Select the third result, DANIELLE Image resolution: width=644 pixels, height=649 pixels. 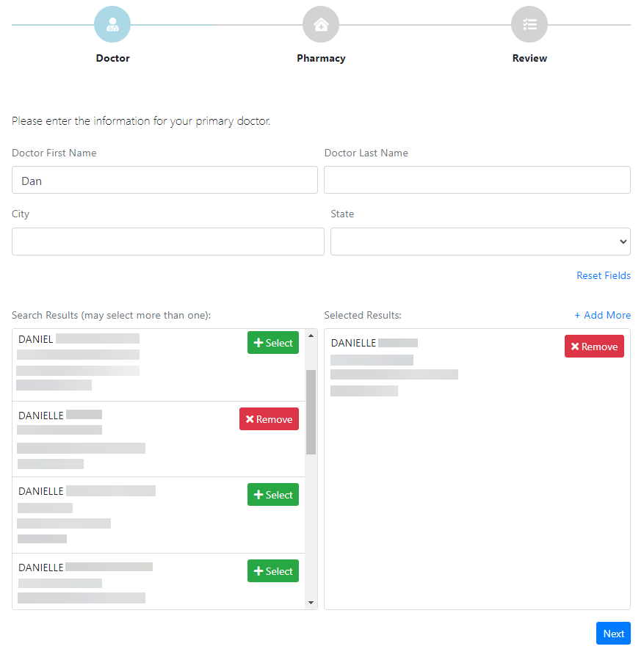click(x=273, y=495)
